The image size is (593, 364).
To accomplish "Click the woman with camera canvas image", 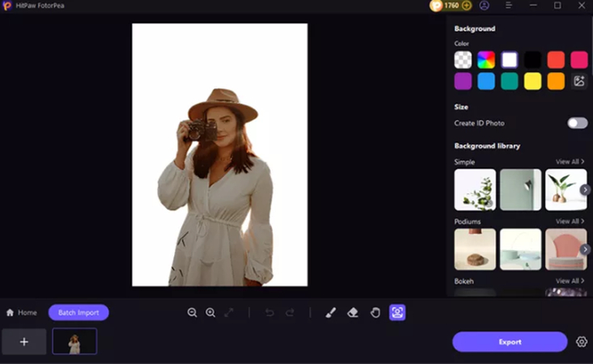I will click(220, 155).
